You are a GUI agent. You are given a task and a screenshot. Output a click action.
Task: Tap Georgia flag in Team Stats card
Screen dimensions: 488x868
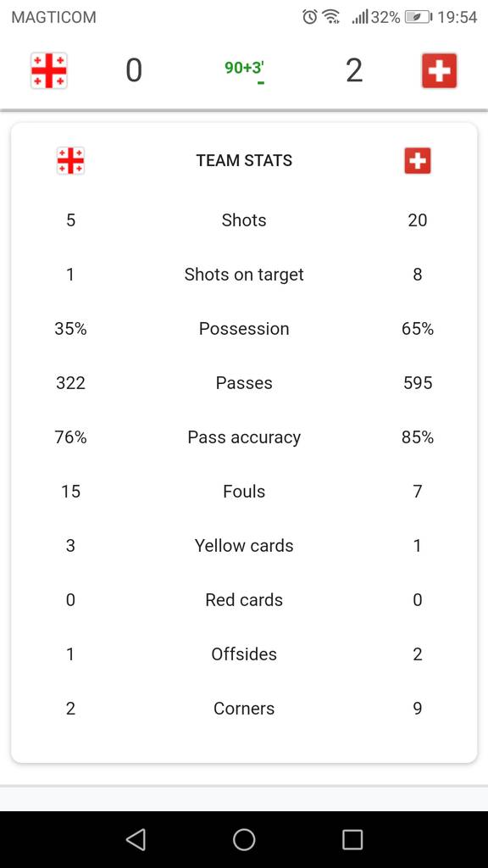click(71, 161)
